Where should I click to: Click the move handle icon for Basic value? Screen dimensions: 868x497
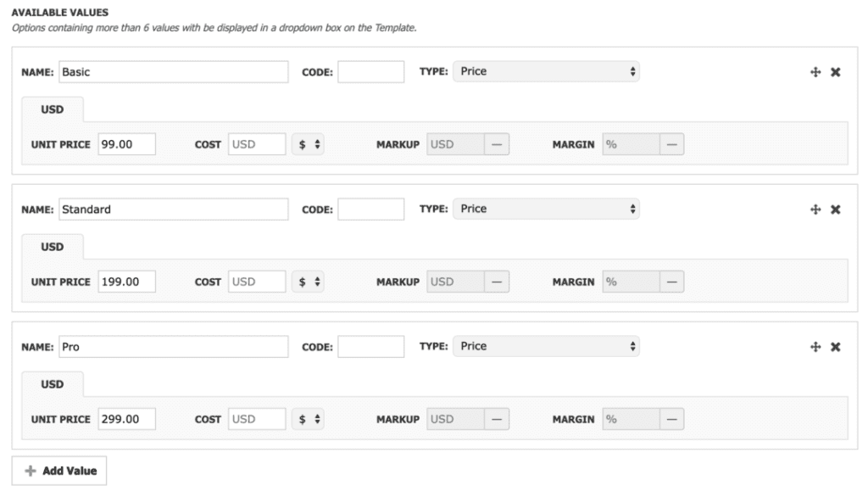pyautogui.click(x=815, y=72)
